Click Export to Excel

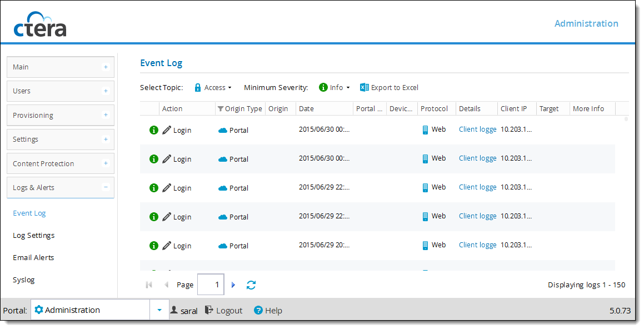coord(390,87)
